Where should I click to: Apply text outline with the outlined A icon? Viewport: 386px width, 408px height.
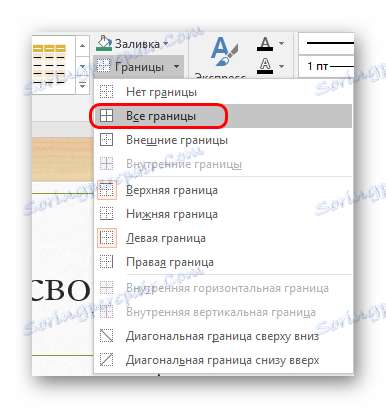click(265, 66)
